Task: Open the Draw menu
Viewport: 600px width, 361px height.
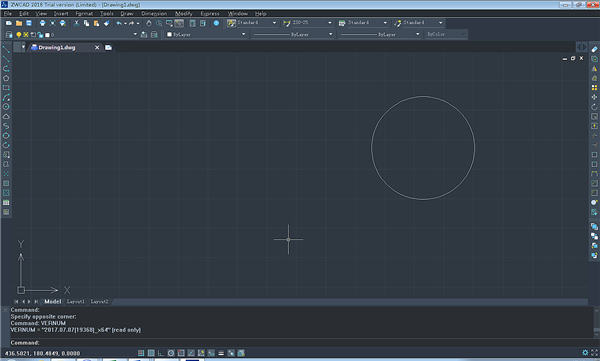Action: (x=127, y=13)
